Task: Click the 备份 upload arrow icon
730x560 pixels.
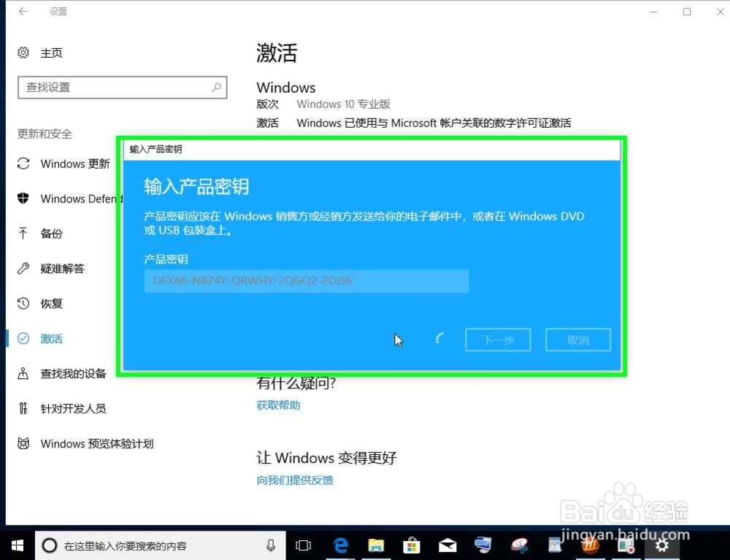Action: pyautogui.click(x=23, y=233)
